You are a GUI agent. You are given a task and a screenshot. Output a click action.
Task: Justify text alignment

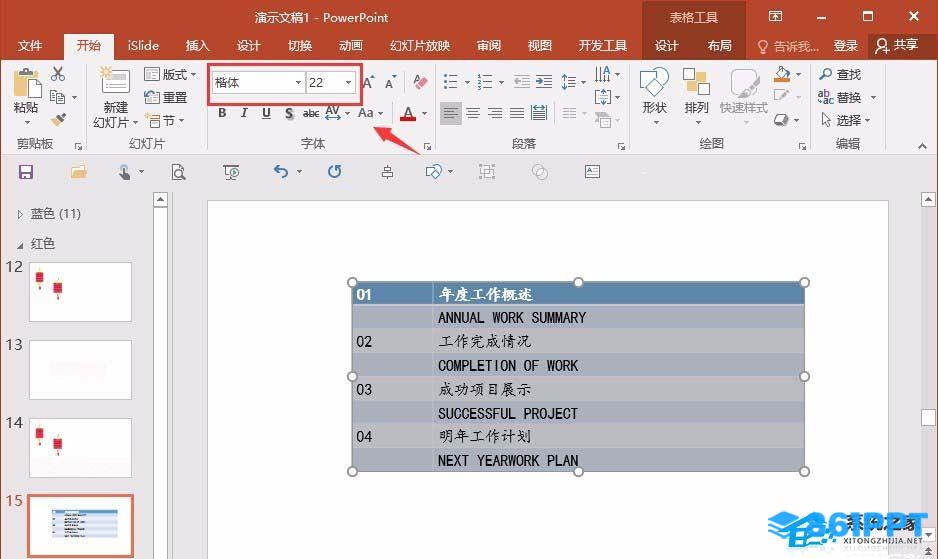[x=517, y=113]
